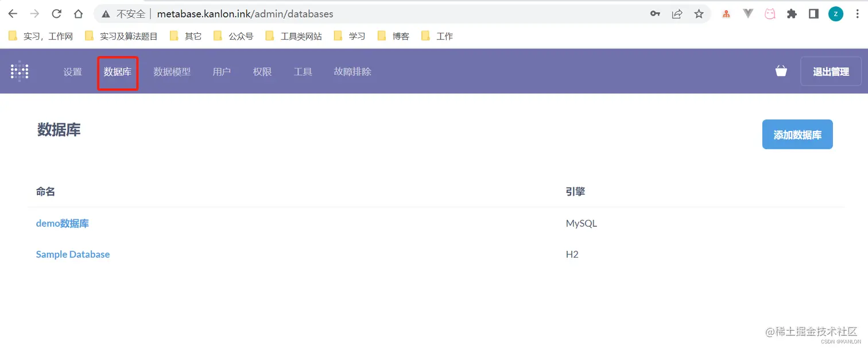Click the 数据库 page heading
This screenshot has height=348, width=868.
coord(59,130)
